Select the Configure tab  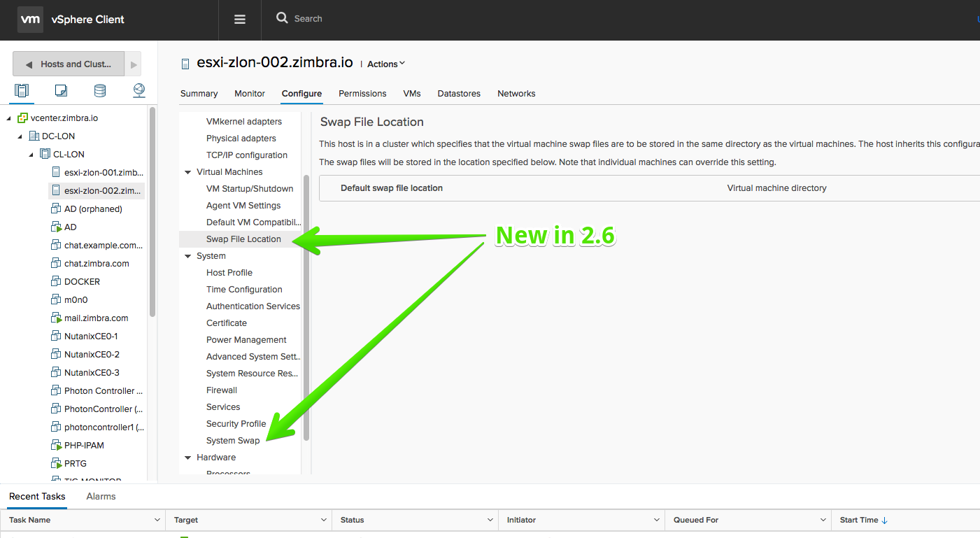coord(302,94)
